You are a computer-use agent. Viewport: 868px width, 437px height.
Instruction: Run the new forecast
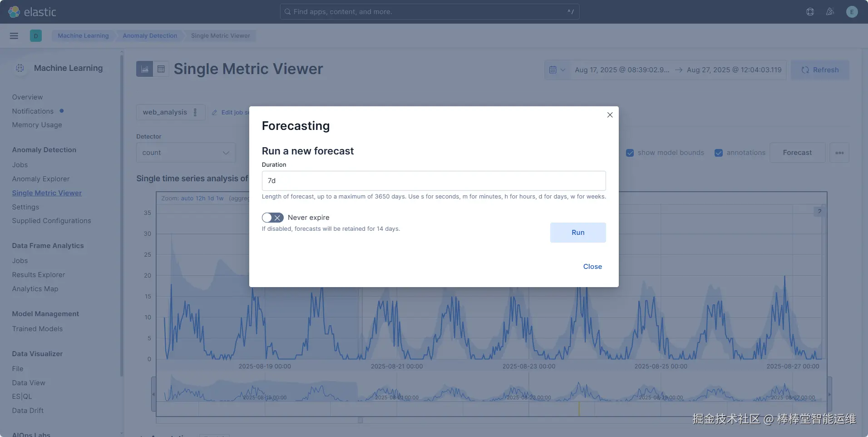pos(578,233)
